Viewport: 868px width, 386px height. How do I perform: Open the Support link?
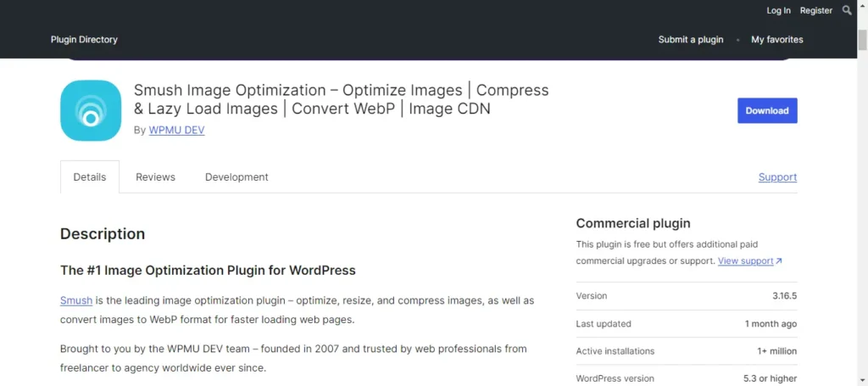click(x=778, y=177)
